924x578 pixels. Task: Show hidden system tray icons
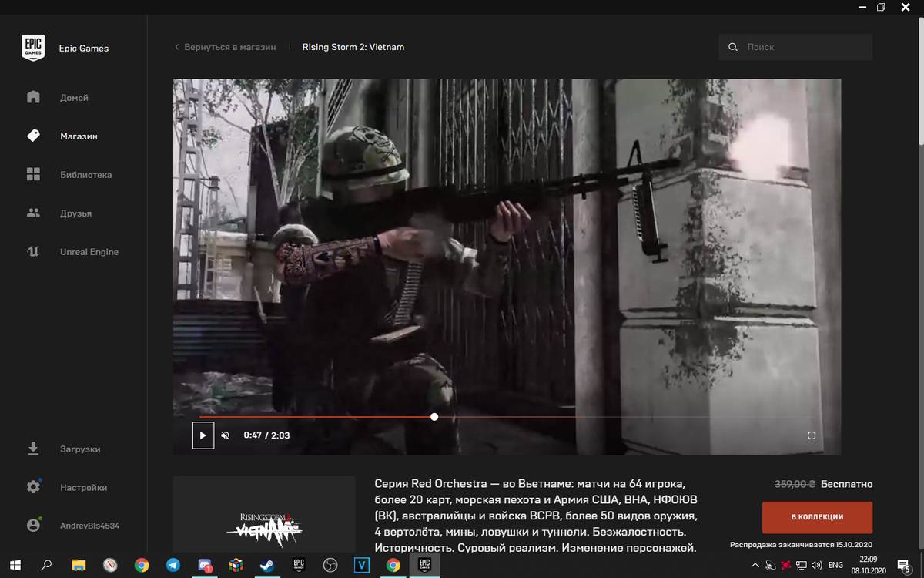point(754,565)
